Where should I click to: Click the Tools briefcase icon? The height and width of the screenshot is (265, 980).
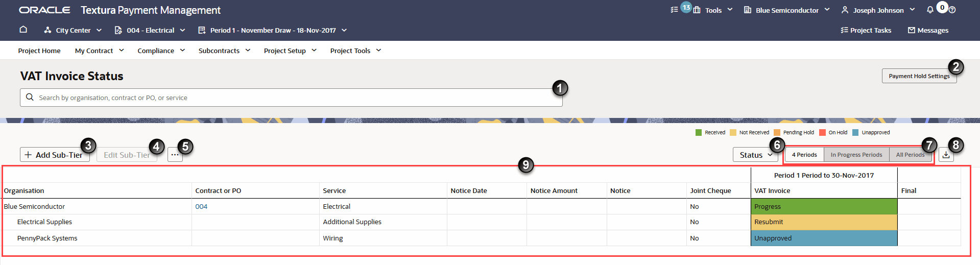(x=697, y=10)
